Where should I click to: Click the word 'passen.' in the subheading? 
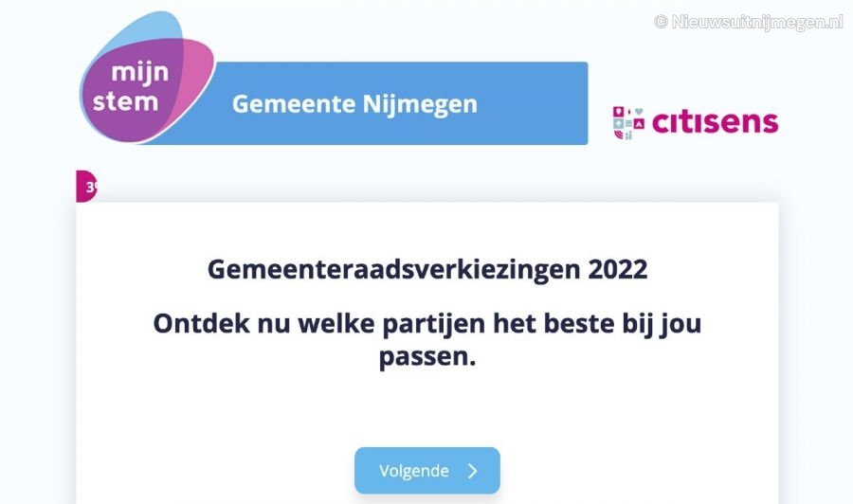(x=427, y=358)
